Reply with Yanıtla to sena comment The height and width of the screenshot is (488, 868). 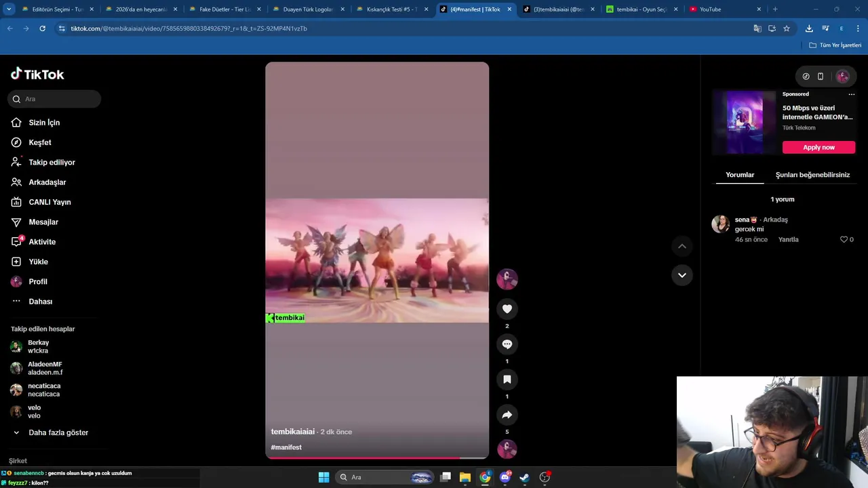pyautogui.click(x=788, y=239)
